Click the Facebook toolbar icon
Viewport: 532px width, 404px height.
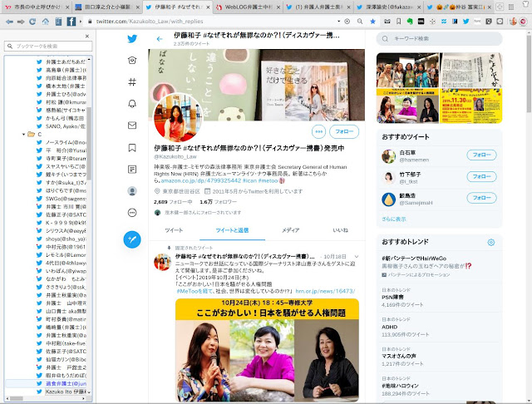coord(71,22)
